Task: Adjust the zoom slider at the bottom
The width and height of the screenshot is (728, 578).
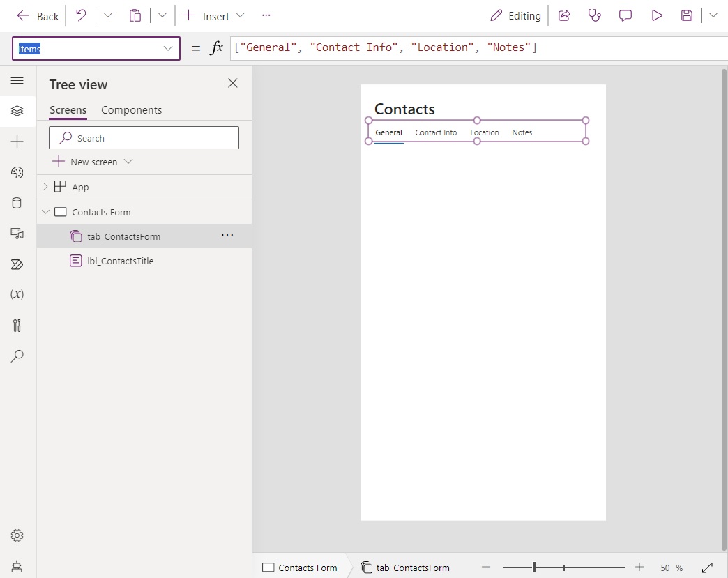Action: click(x=533, y=568)
